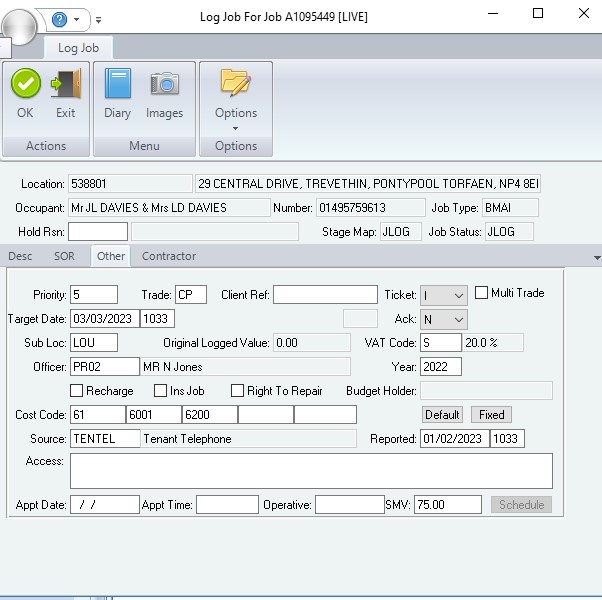Open the Ack dropdown
The width and height of the screenshot is (602, 600).
click(444, 319)
